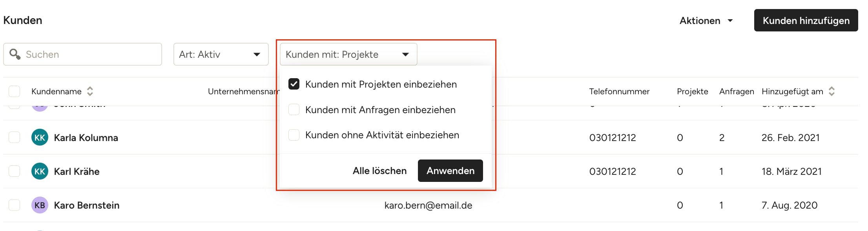Click Anwenden to apply filters
The height and width of the screenshot is (231, 868).
point(450,171)
